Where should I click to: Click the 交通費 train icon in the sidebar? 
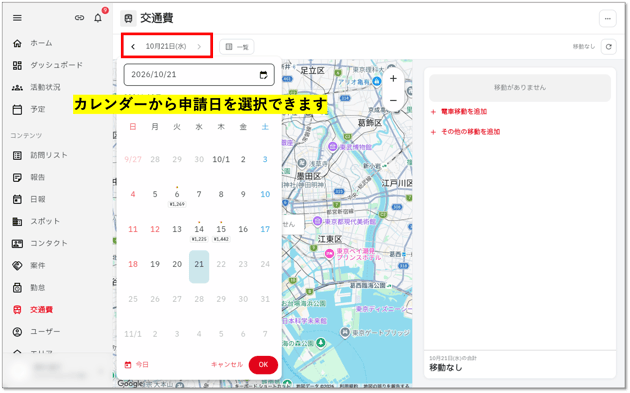[17, 310]
